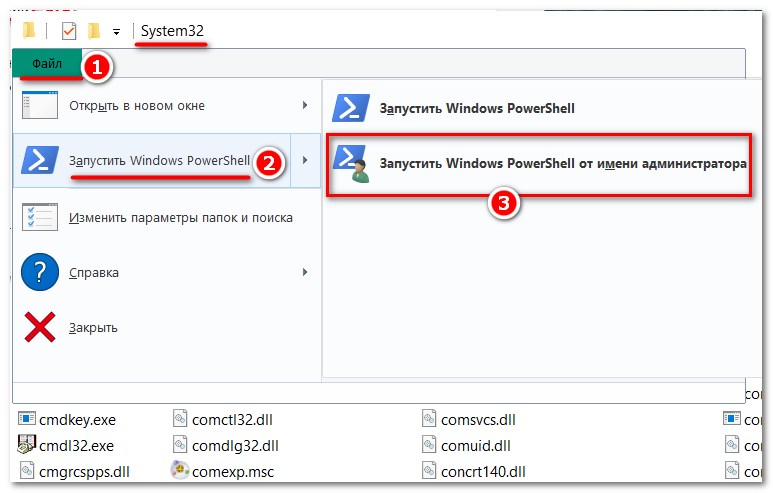The height and width of the screenshot is (493, 773).
Task: Expand the Справка submenu arrow
Action: [x=305, y=272]
